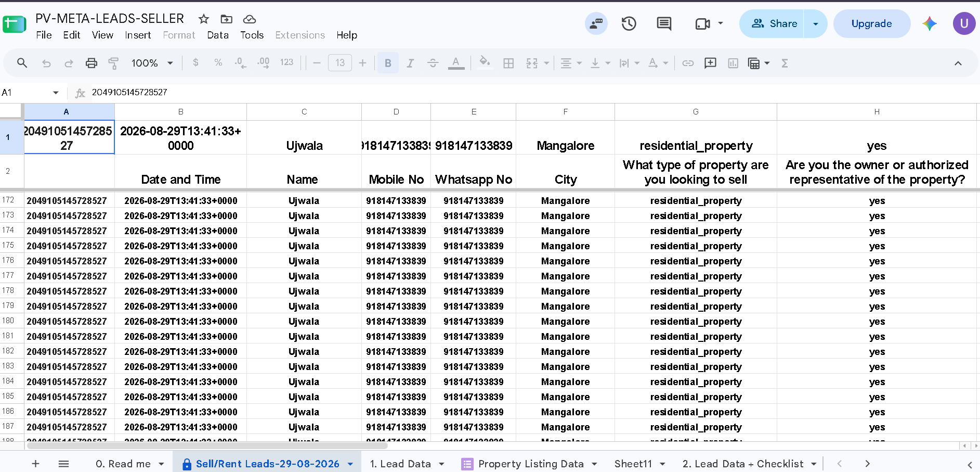Expand Share button dropdown arrow

[816, 23]
